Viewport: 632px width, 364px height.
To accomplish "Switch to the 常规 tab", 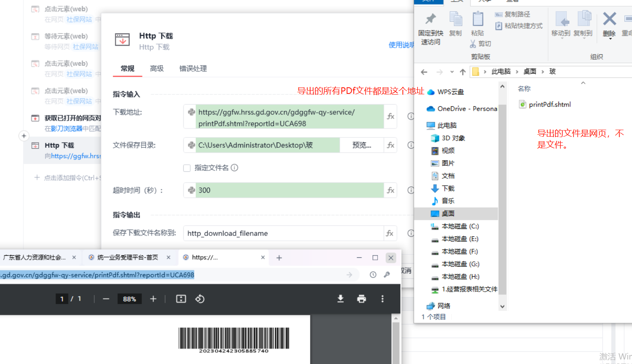I will tap(128, 69).
